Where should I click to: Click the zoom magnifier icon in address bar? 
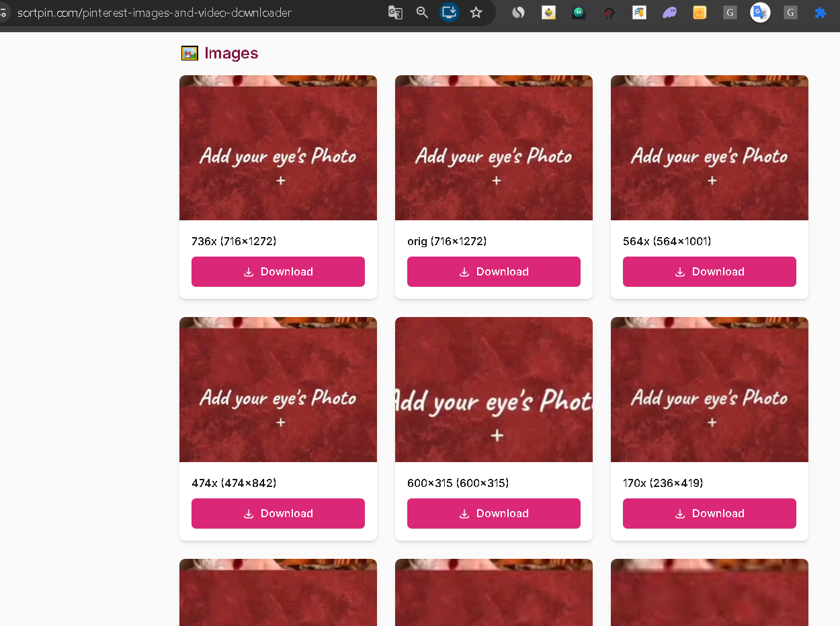[422, 12]
